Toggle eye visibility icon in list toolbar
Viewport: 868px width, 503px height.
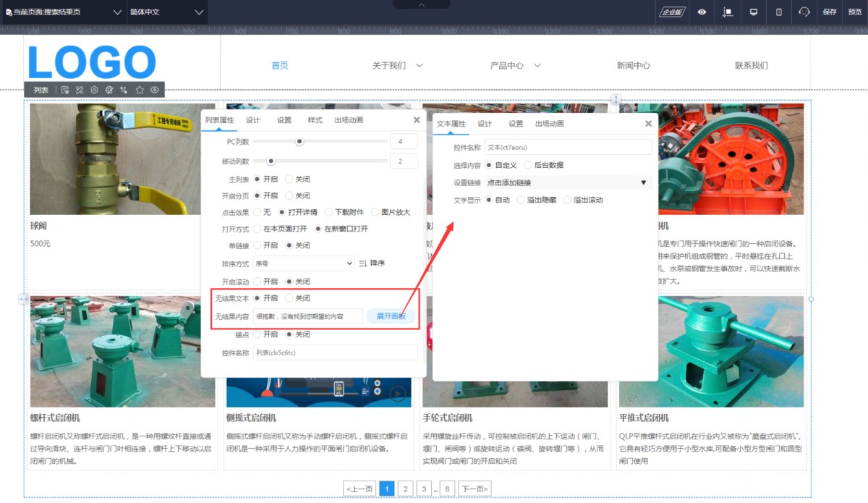[154, 90]
